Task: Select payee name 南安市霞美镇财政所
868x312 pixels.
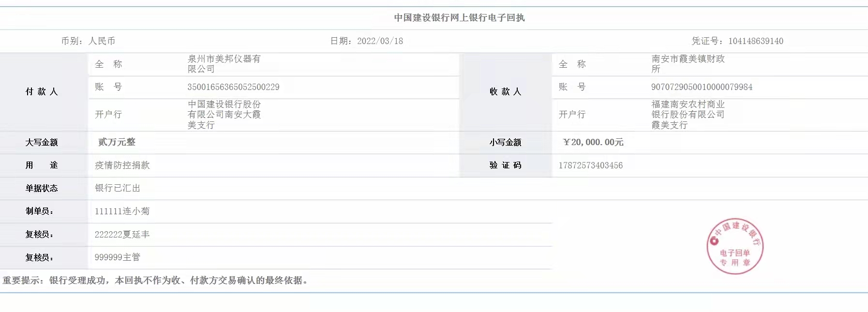Action: 688,64
